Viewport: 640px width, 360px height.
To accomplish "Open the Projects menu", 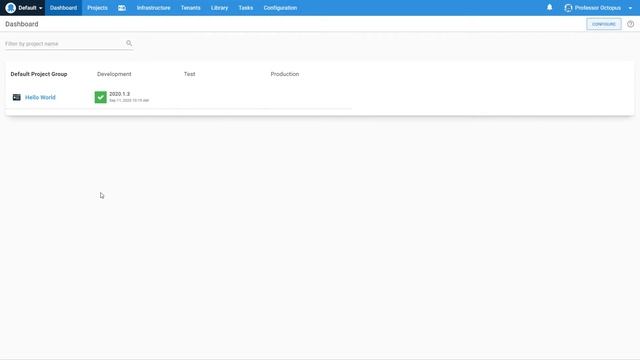I will click(97, 8).
